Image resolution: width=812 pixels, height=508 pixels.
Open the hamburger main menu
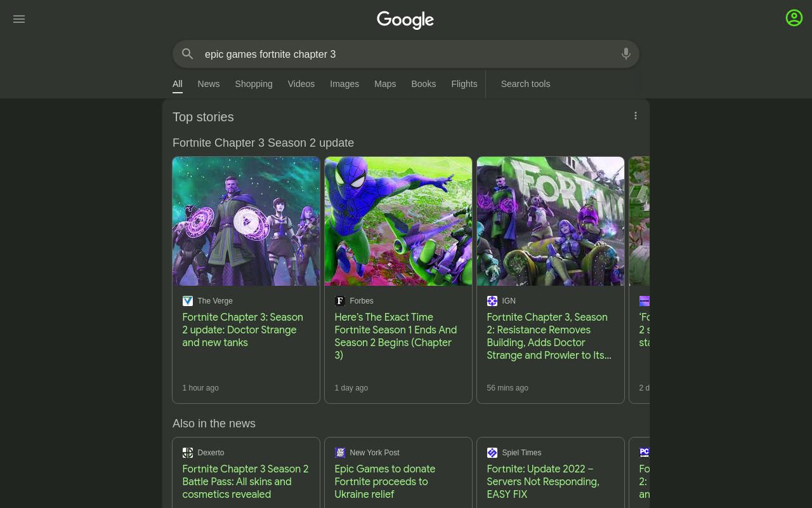[19, 19]
